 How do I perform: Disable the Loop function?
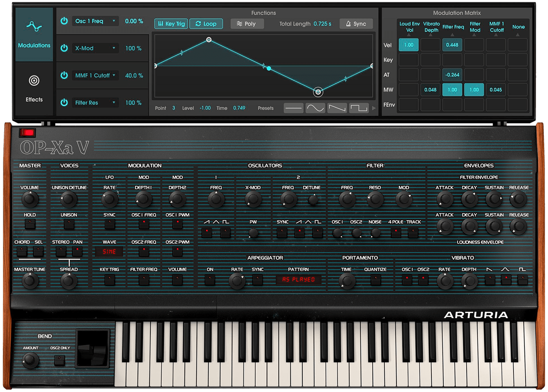point(206,24)
